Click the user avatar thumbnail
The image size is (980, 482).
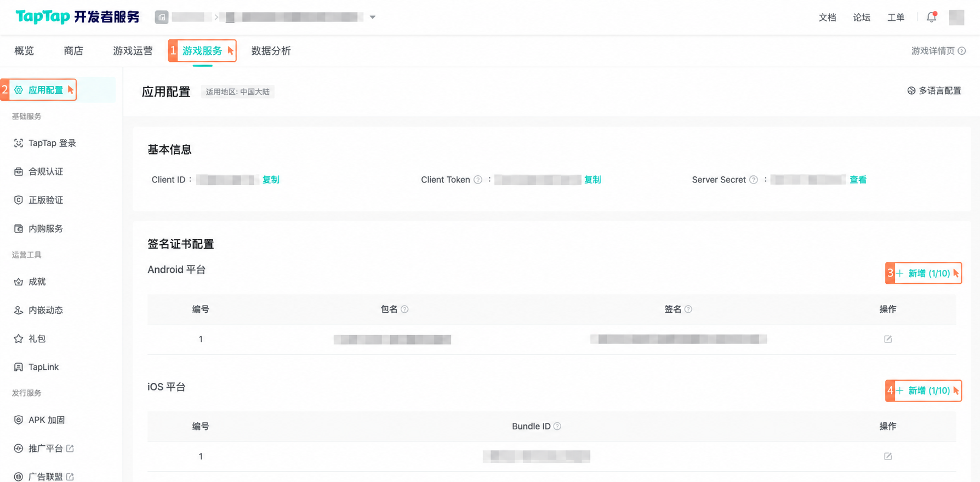[956, 17]
